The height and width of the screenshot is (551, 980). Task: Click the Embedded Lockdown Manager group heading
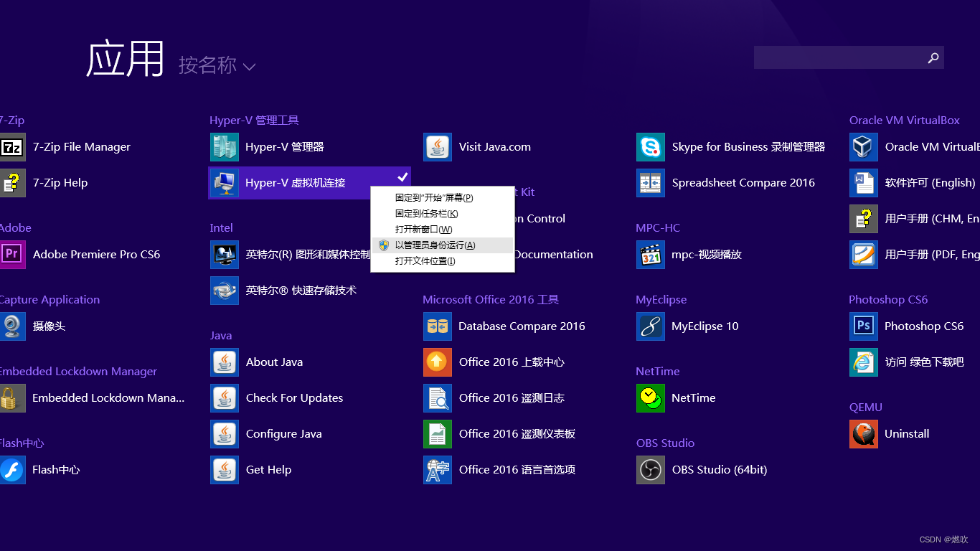78,372
